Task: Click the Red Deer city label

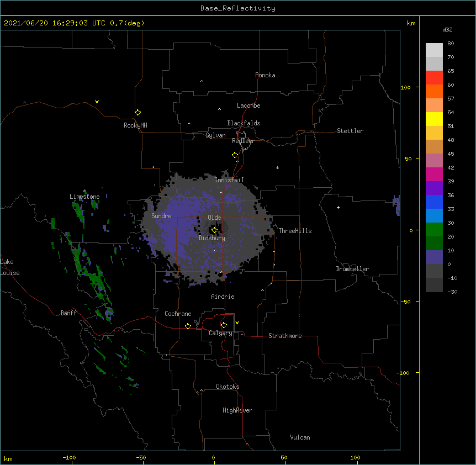Action: coord(243,141)
